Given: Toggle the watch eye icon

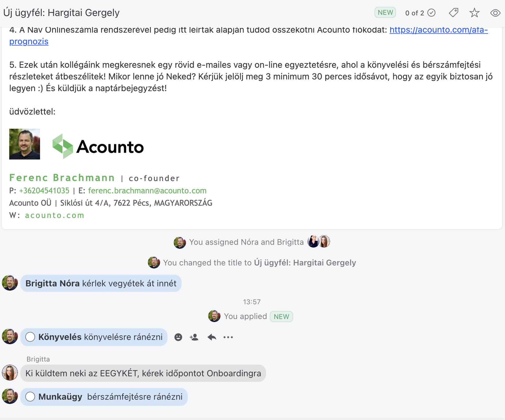Looking at the screenshot, I should 495,13.
